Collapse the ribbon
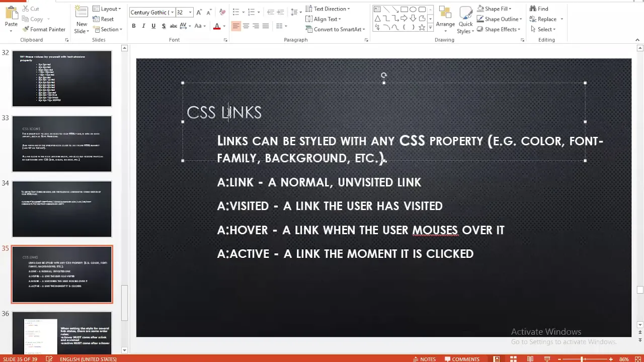This screenshot has width=644, height=362. coord(638,40)
